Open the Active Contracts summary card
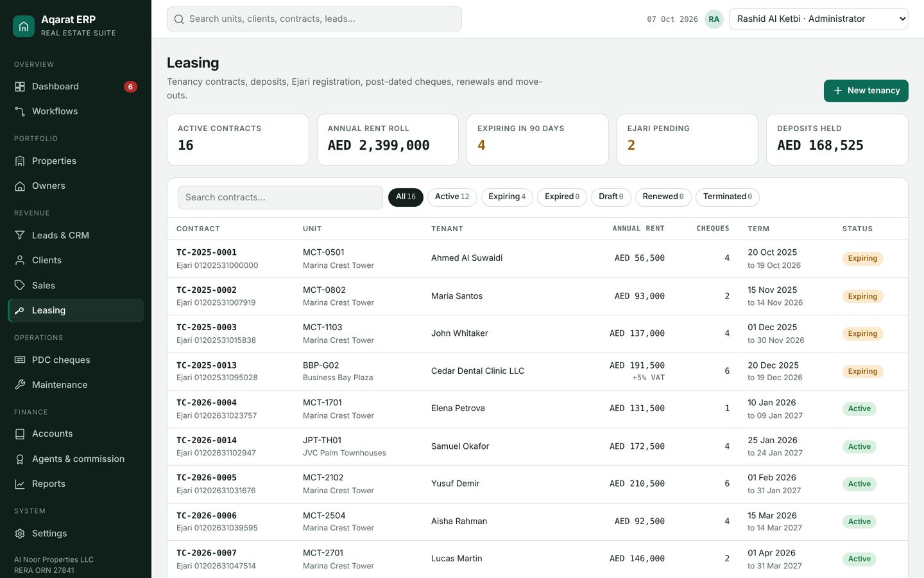 tap(238, 140)
